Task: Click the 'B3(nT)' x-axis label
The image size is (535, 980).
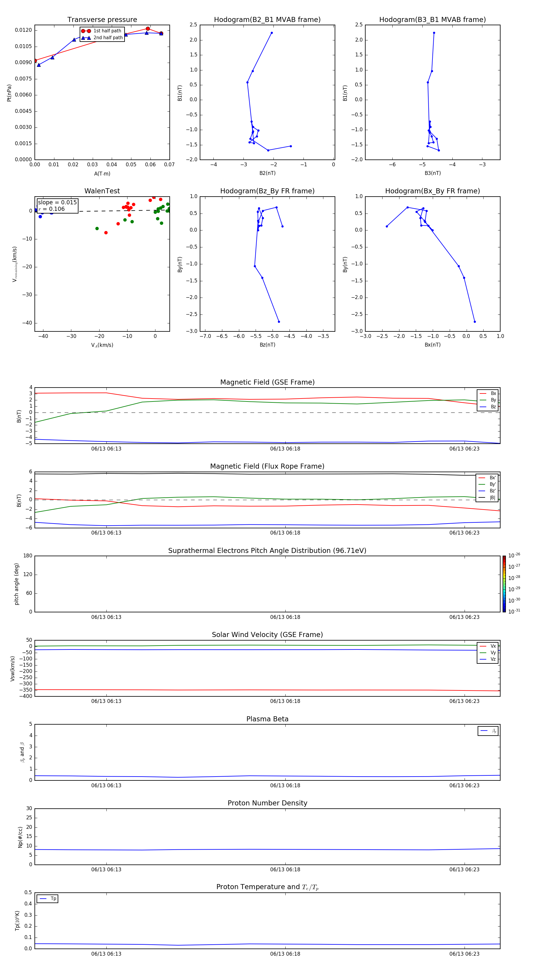Action: click(x=432, y=173)
